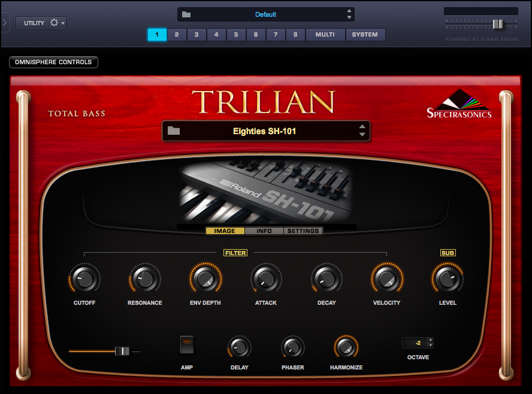The image size is (532, 394).
Task: Adjust the Delay knob
Action: click(x=239, y=347)
